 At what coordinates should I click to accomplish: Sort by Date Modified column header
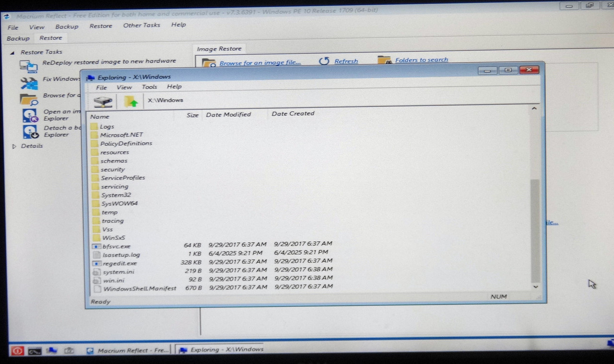tap(228, 115)
